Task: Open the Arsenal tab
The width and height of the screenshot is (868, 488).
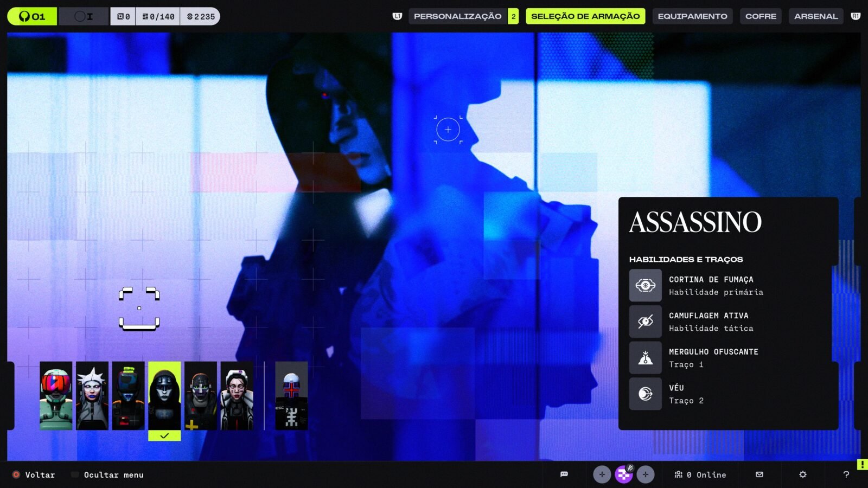Action: click(816, 16)
